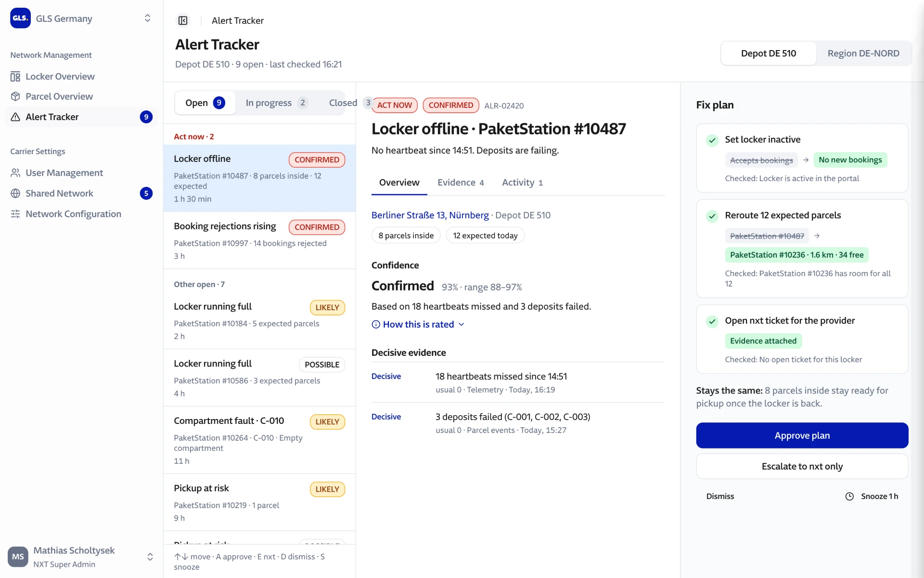Viewport: 924px width, 578px height.
Task: Open the Mathias Scholtysek account menu
Action: point(81,557)
